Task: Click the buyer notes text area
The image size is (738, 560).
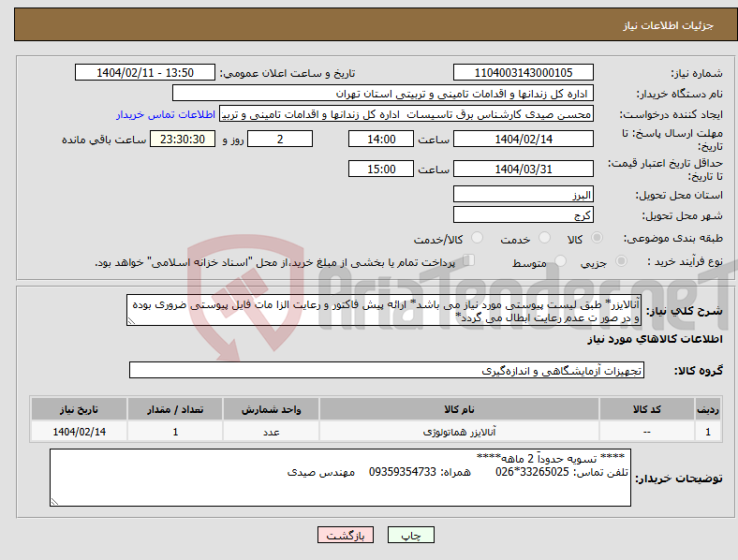Action: coord(340,478)
